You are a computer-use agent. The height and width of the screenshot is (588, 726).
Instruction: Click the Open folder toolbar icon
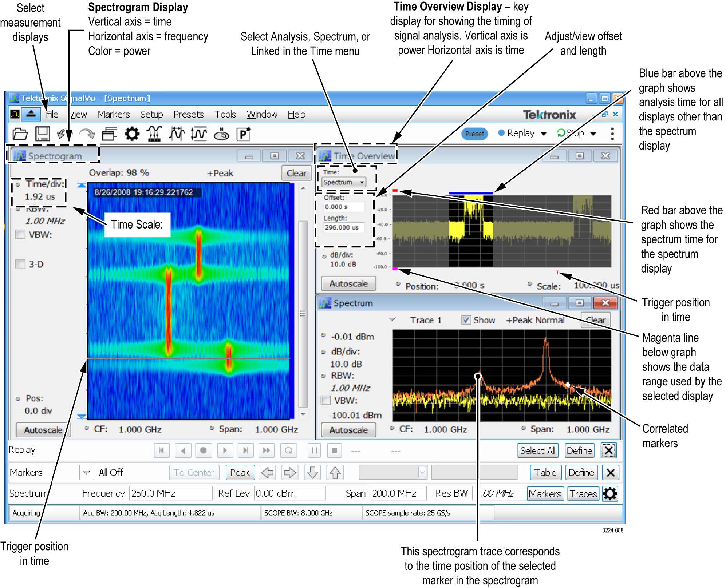coord(20,134)
